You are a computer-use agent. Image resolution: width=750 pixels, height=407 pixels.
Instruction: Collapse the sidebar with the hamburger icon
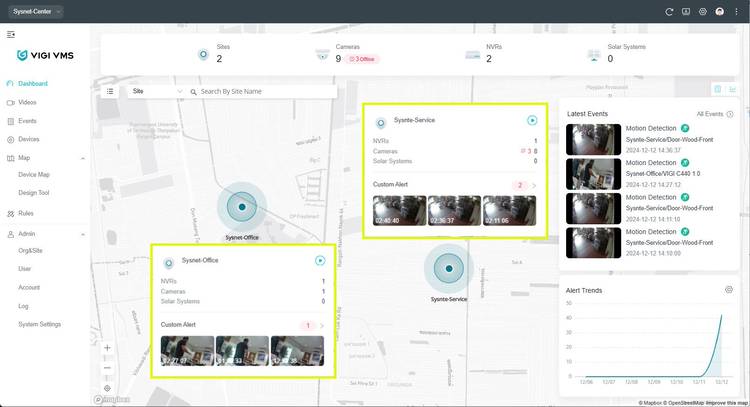[11, 34]
